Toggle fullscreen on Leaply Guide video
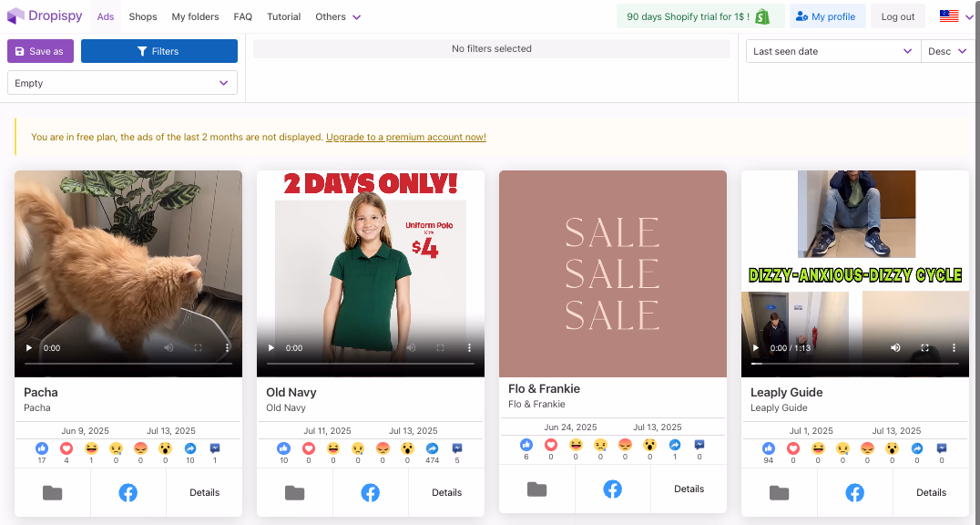 coord(925,348)
